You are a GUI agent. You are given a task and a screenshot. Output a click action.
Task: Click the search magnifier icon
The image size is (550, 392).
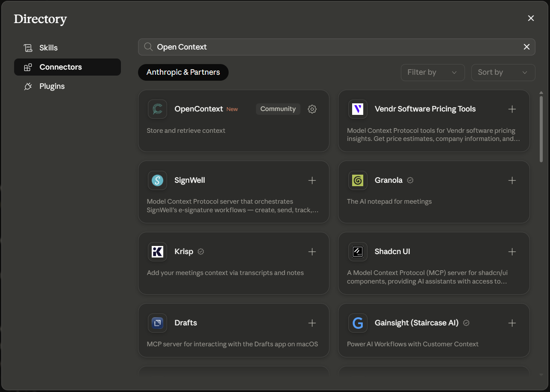coord(148,47)
